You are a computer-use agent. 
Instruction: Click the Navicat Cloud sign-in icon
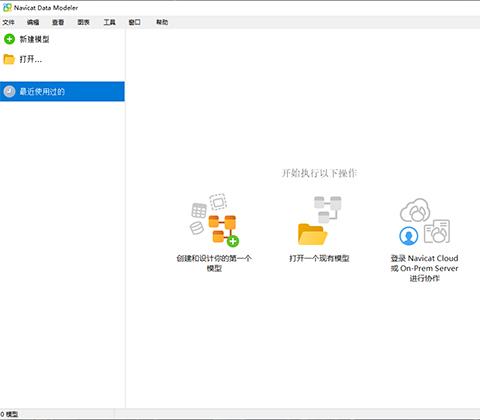tap(424, 221)
